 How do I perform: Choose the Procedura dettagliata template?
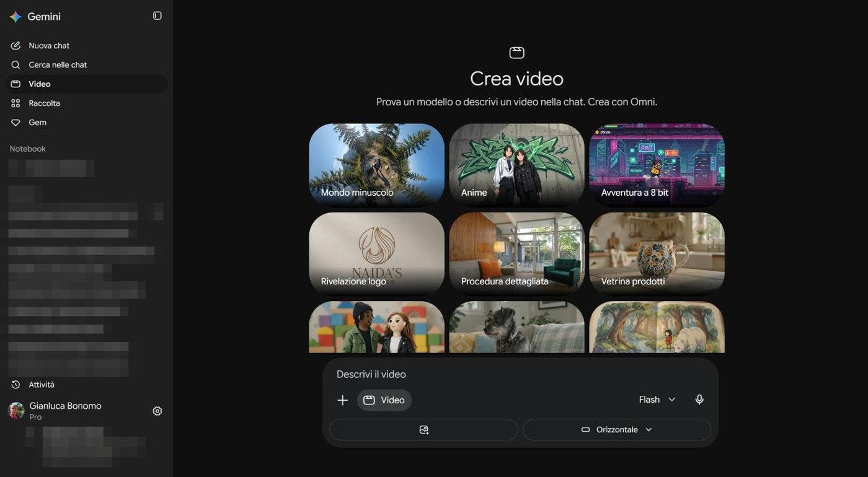click(516, 253)
